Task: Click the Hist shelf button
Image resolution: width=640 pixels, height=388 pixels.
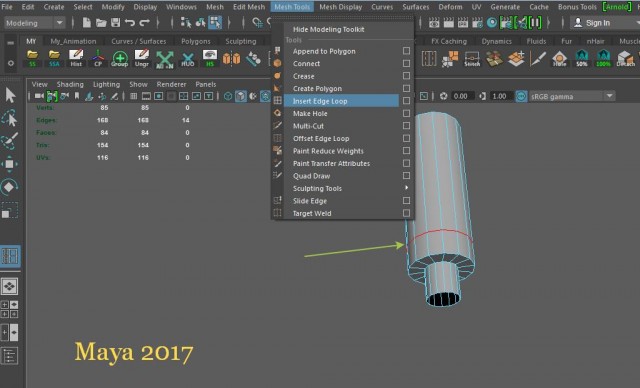Action: pos(76,58)
